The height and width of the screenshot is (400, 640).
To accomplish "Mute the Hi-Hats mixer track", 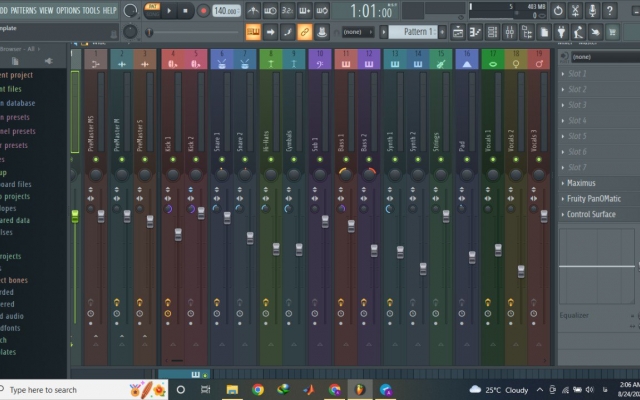I will 271,160.
